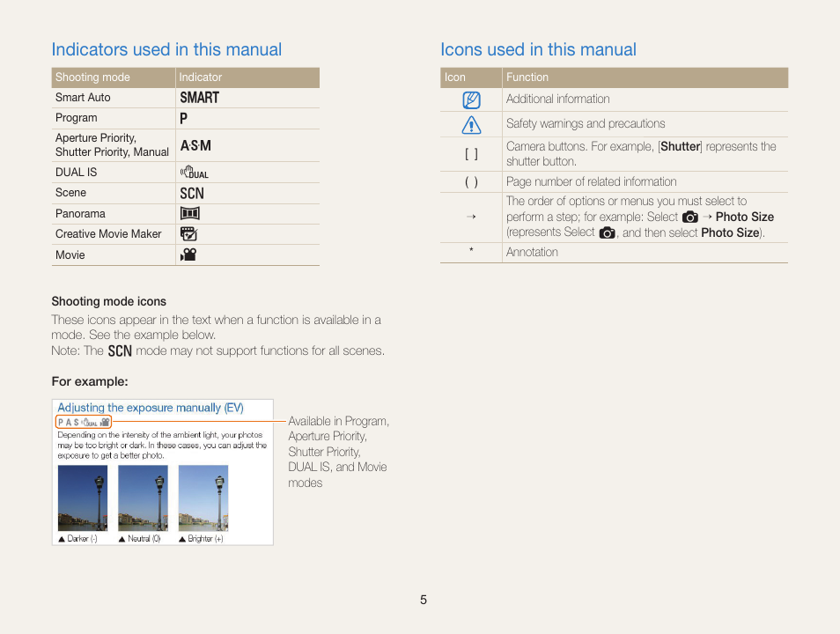
Task: Click the Creative Movie Maker clapperboard icon
Action: click(x=188, y=233)
